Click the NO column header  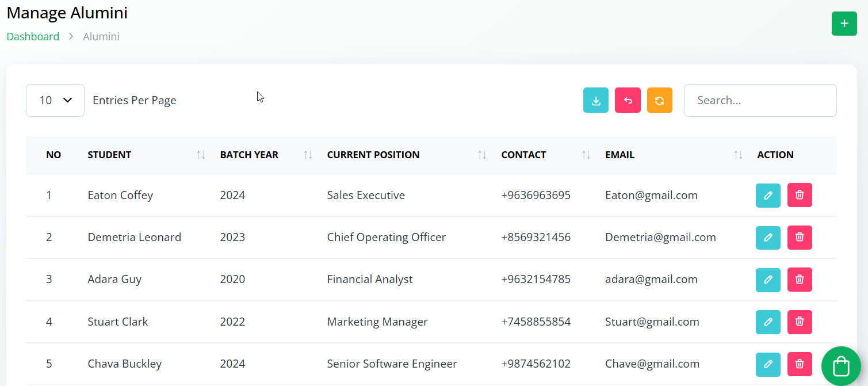point(53,155)
